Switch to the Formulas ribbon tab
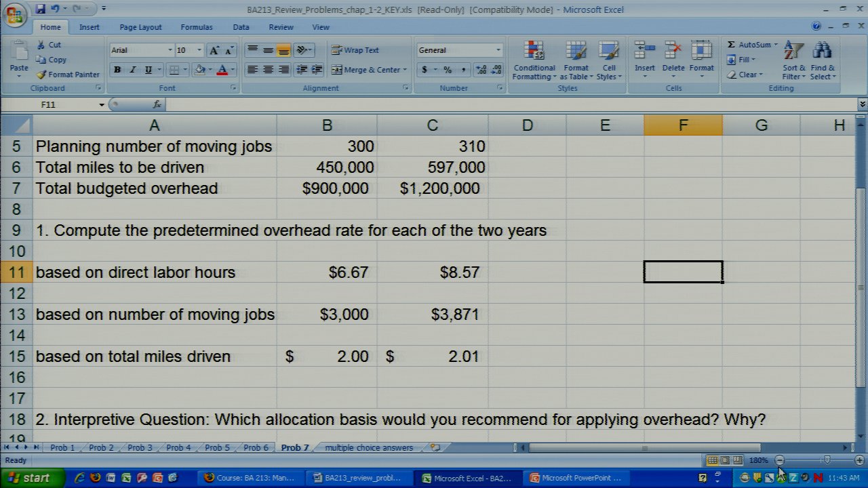868x488 pixels. click(196, 27)
